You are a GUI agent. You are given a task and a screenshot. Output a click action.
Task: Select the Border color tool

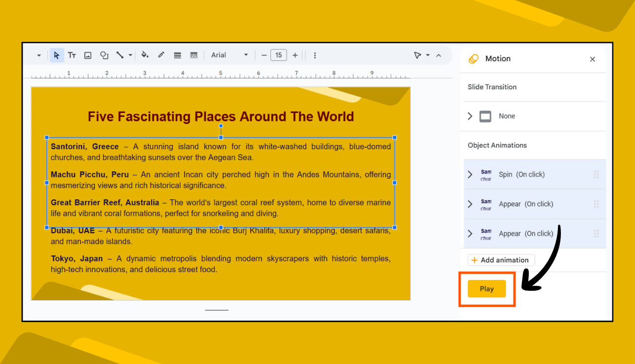click(x=161, y=55)
